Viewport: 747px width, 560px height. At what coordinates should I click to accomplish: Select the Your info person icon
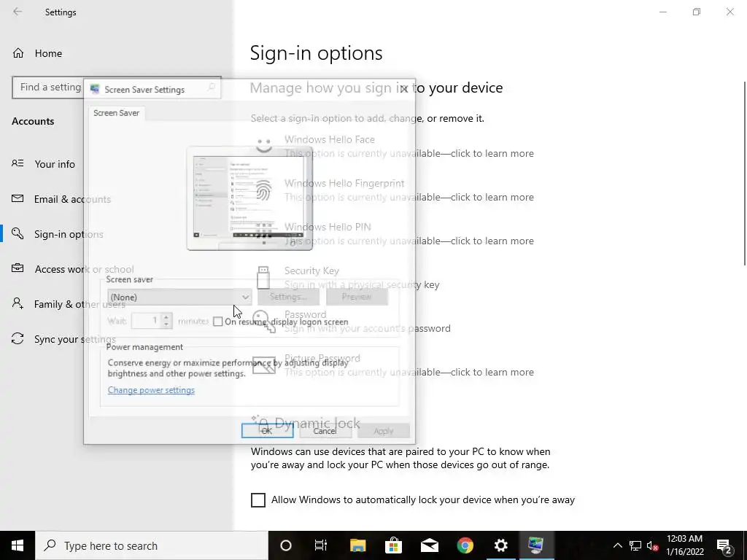click(x=18, y=163)
